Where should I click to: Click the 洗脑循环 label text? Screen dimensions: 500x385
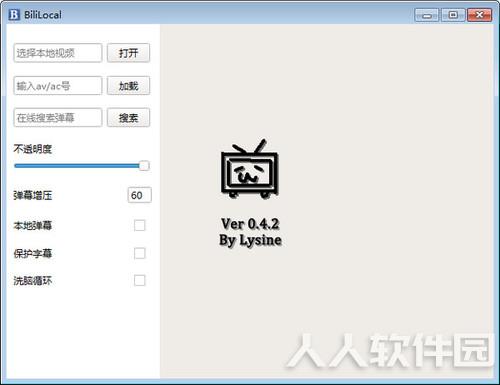tap(33, 281)
